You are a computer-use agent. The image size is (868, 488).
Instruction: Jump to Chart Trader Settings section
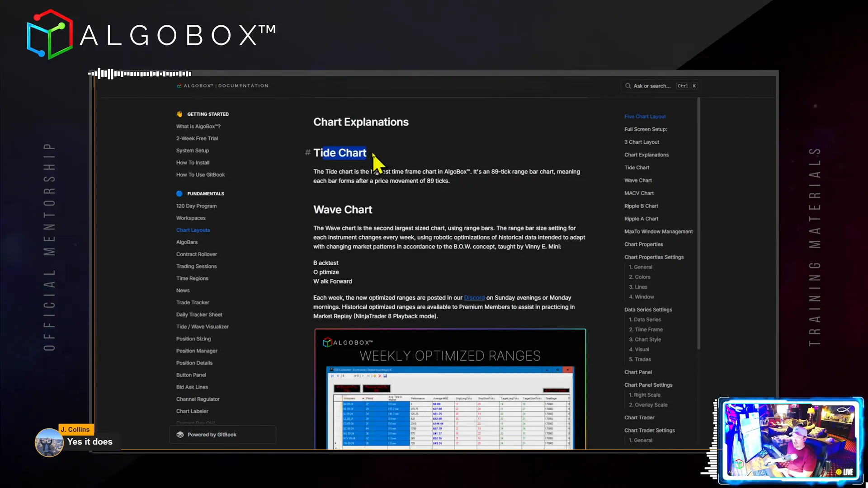pyautogui.click(x=650, y=431)
